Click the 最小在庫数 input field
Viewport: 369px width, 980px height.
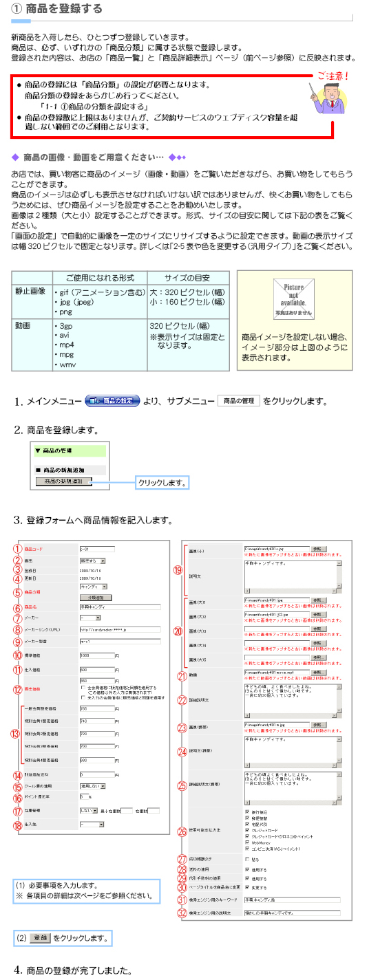[x=127, y=811]
